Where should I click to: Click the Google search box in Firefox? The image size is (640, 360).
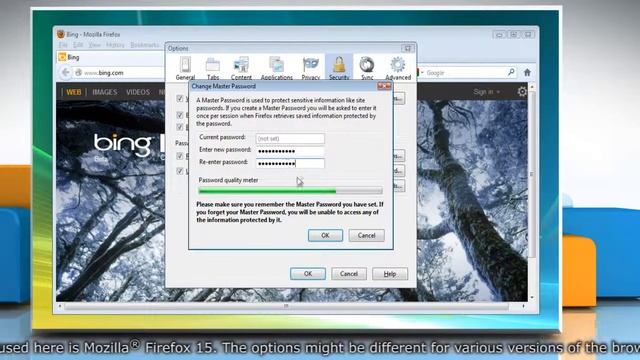[467, 73]
